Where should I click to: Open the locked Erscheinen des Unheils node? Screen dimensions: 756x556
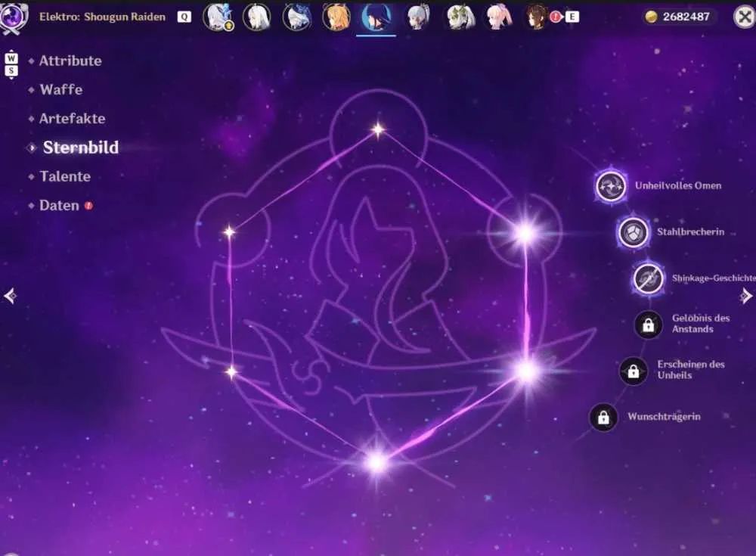pyautogui.click(x=634, y=371)
